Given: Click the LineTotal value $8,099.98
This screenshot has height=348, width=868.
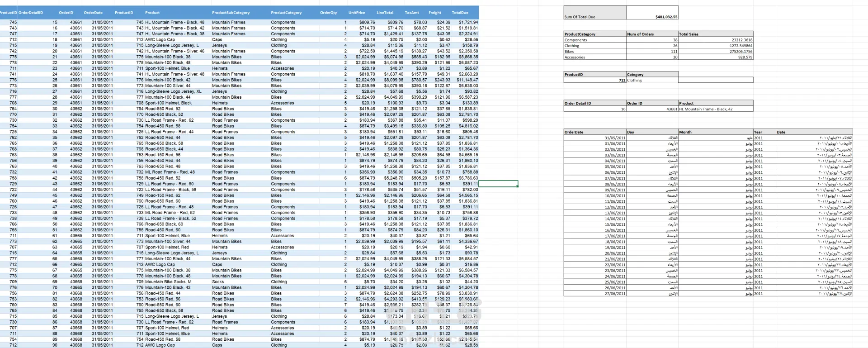Looking at the screenshot, I should (x=393, y=80).
